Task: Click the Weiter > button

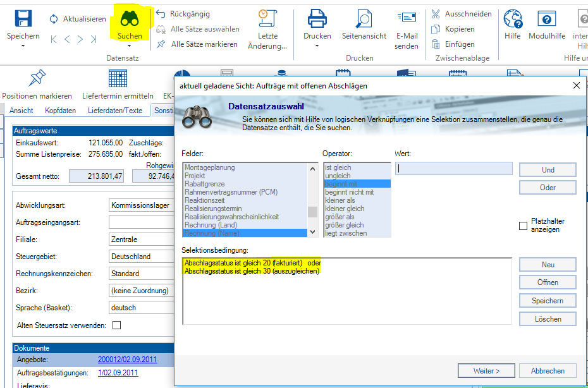Action: tap(486, 371)
